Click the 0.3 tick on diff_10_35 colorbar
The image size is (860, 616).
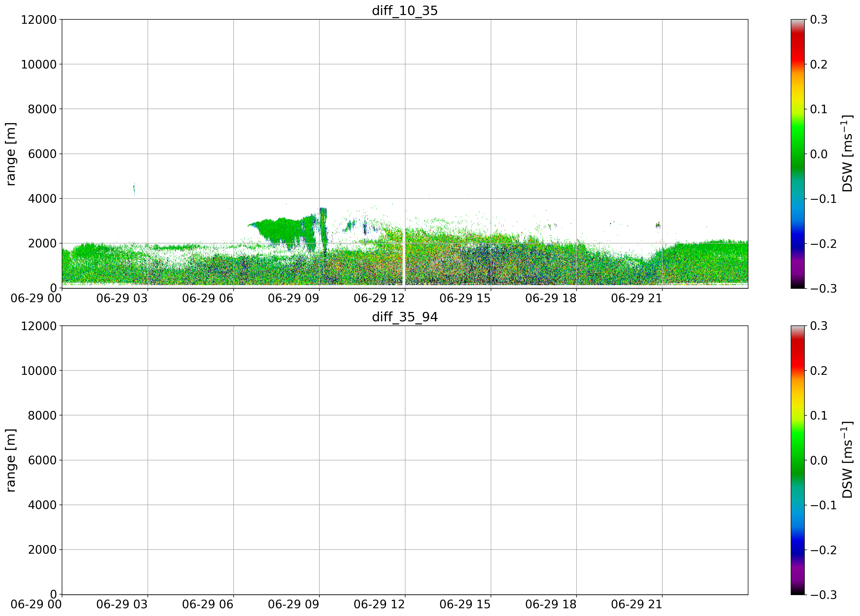click(x=819, y=20)
